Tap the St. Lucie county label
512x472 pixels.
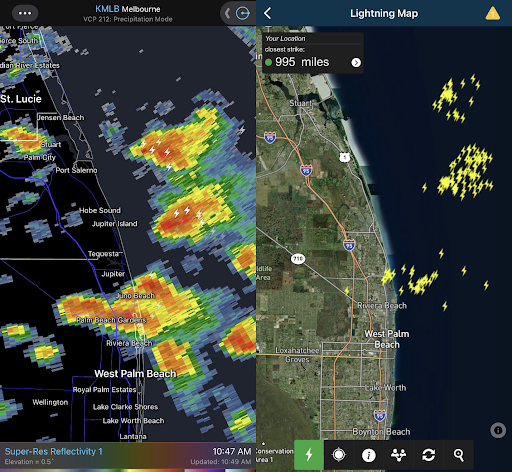point(21,99)
